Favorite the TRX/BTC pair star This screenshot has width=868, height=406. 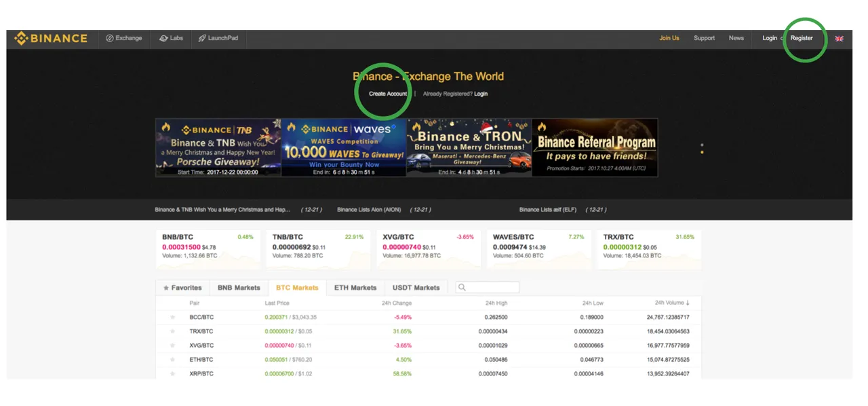pyautogui.click(x=172, y=331)
